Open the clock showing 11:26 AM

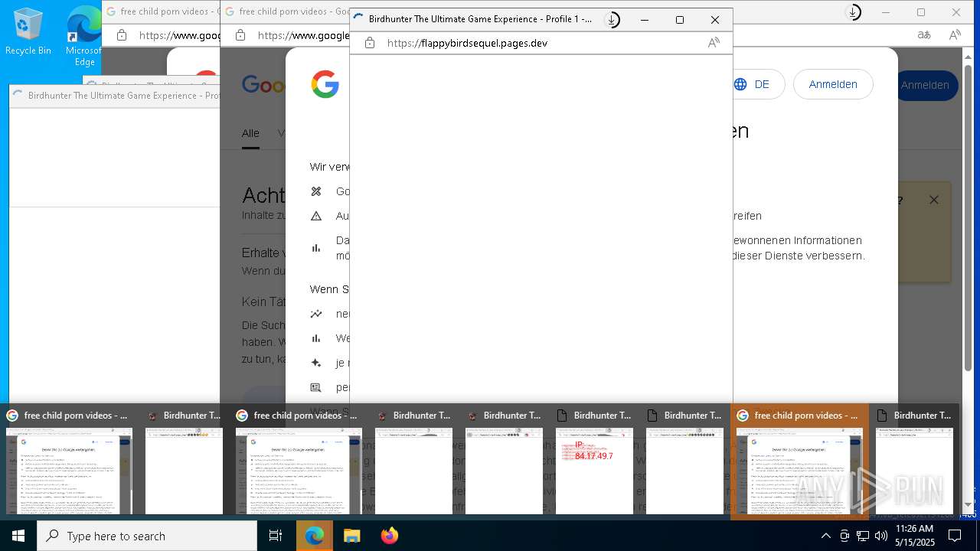(x=914, y=536)
